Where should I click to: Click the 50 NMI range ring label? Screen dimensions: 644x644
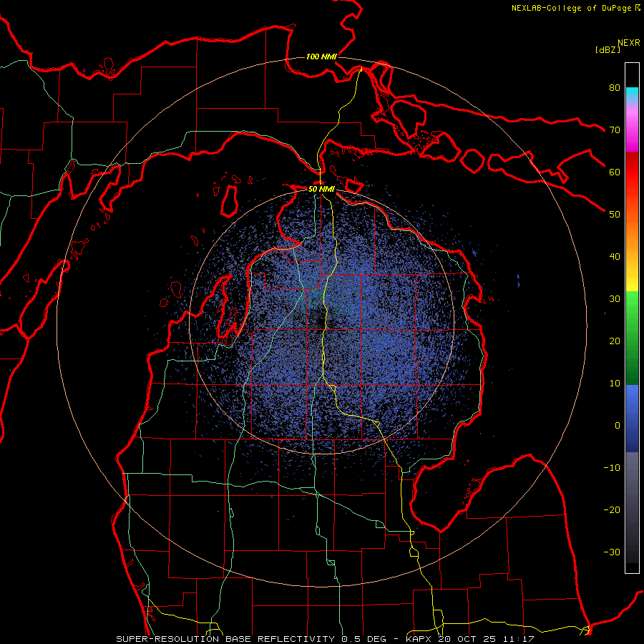point(321,189)
